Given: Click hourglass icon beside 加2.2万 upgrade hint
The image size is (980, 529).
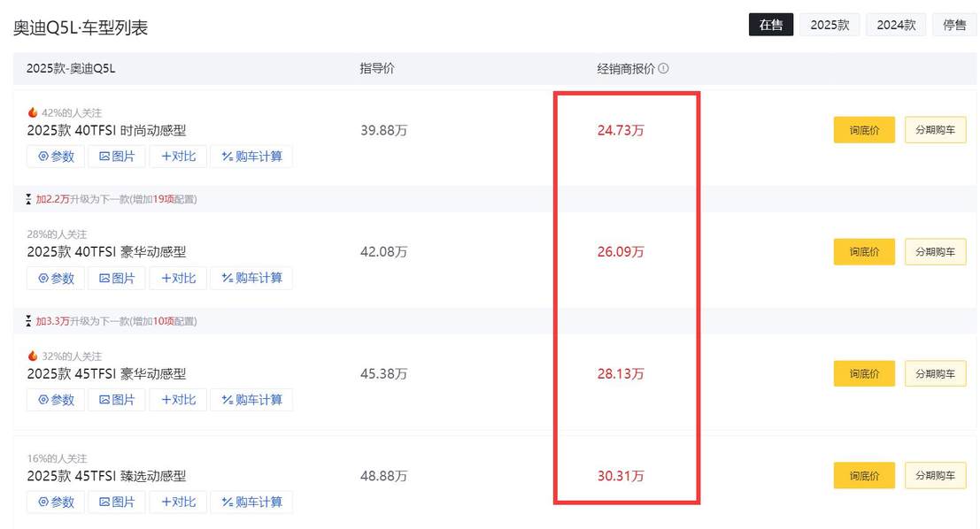Looking at the screenshot, I should (29, 199).
